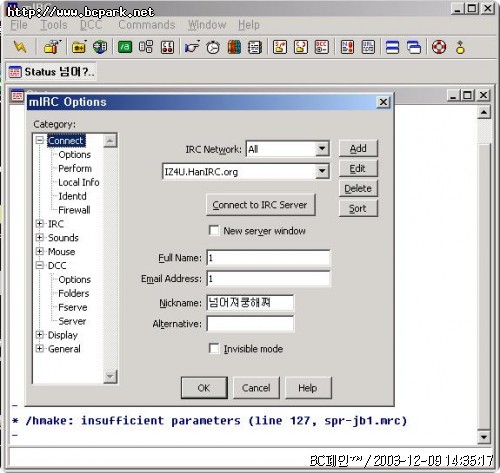The height and width of the screenshot is (473, 500).
Task: Open the Channels Folder toolbar icon
Action: click(79, 47)
